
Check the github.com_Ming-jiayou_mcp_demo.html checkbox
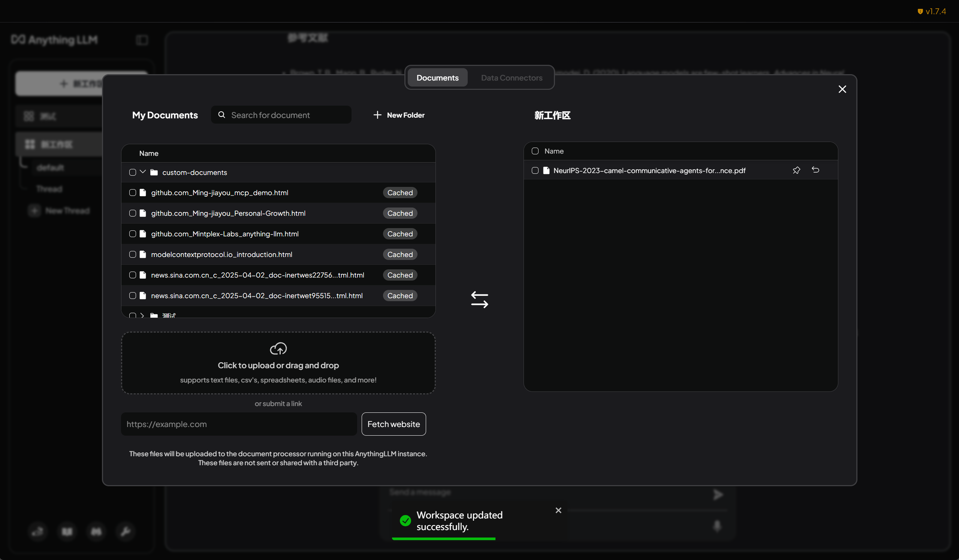click(132, 193)
